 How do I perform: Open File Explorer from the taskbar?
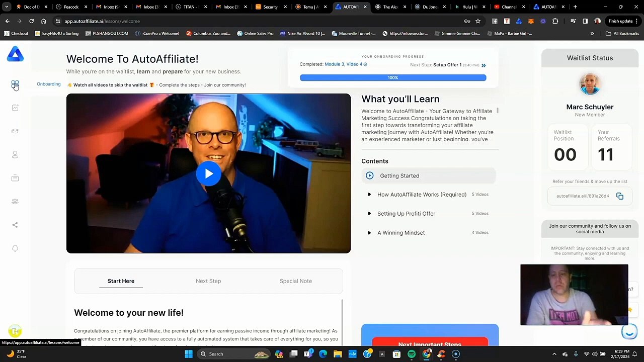(x=338, y=354)
